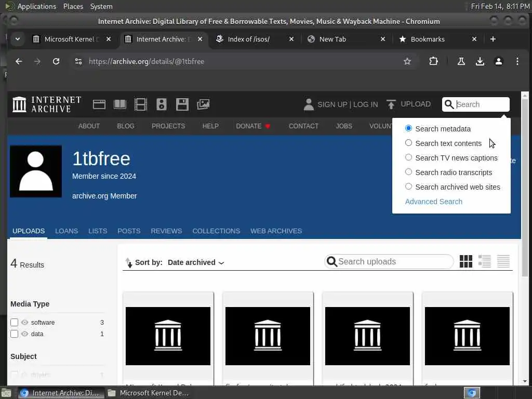Open the WEB ARCHIVES profile tab
The image size is (532, 399).
coord(276,231)
